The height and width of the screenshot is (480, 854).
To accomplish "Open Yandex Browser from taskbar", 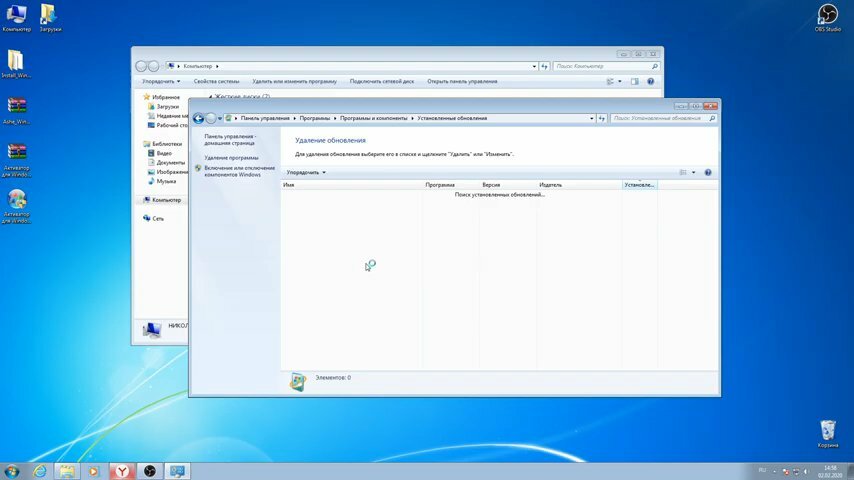I will coord(123,471).
